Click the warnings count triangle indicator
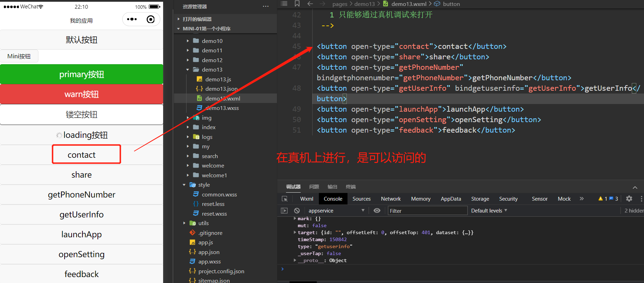This screenshot has height=283, width=644. [x=603, y=199]
